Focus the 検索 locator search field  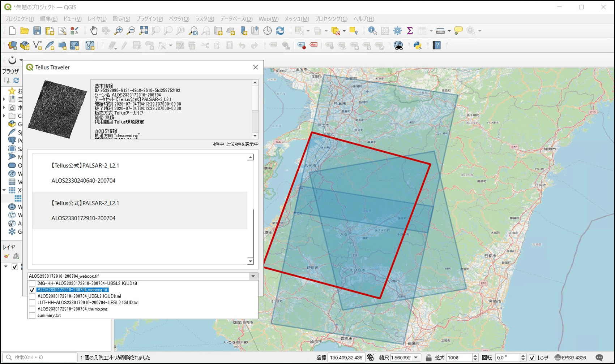point(40,357)
